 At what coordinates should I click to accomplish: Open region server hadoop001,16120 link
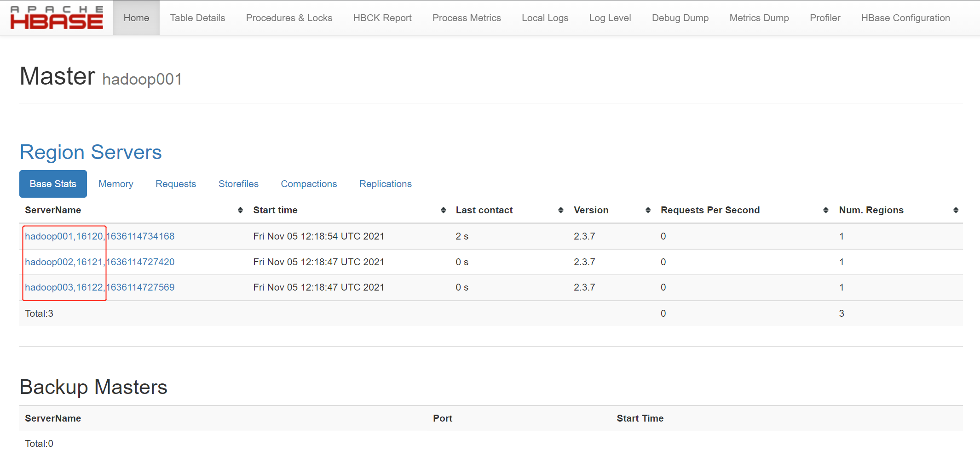(x=100, y=236)
